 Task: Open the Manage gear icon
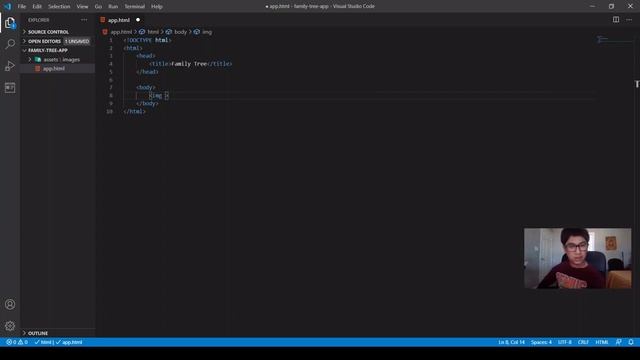click(10, 326)
